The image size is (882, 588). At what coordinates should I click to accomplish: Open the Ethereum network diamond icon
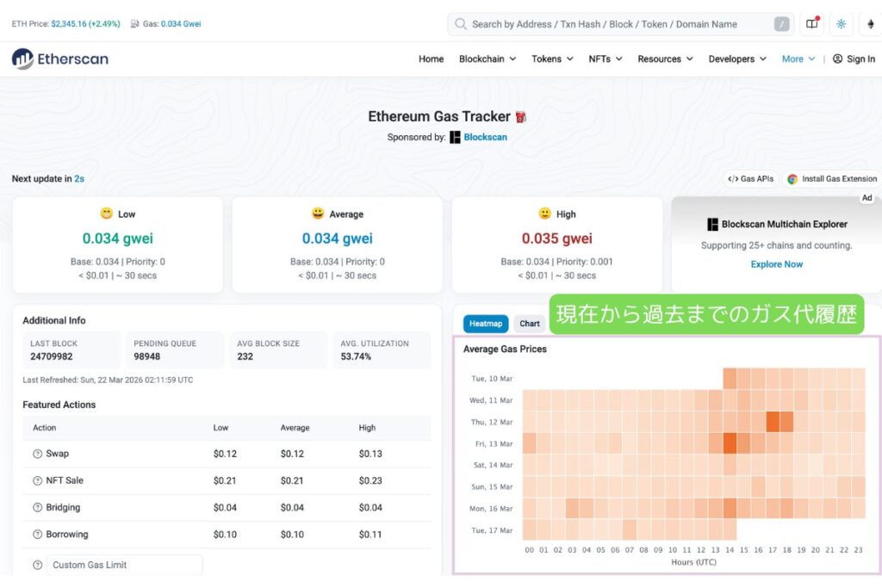point(870,24)
